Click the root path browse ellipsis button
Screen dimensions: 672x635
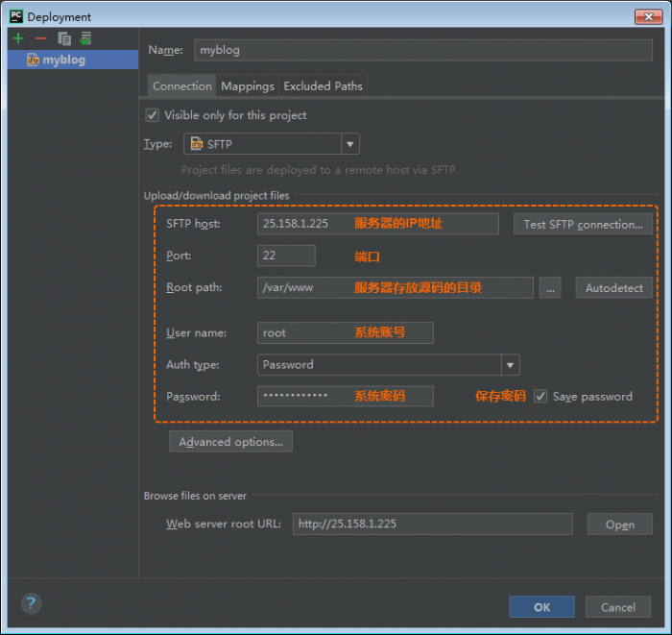[x=550, y=287]
